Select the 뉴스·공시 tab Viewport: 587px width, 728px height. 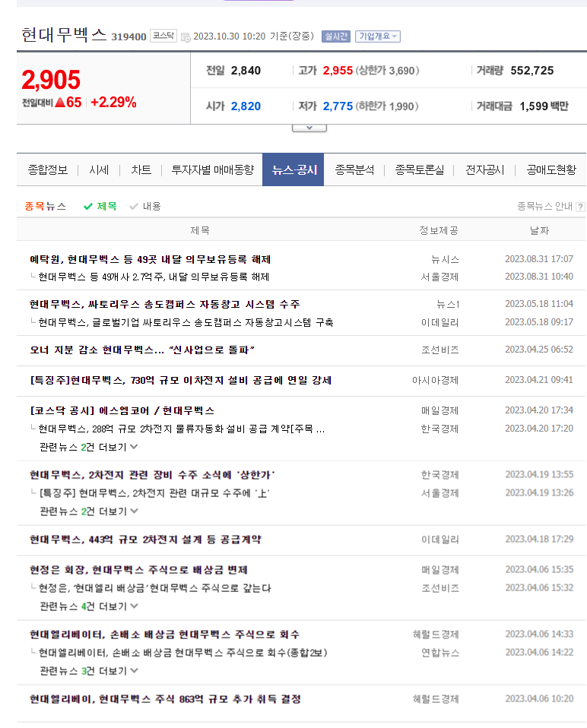(x=293, y=170)
